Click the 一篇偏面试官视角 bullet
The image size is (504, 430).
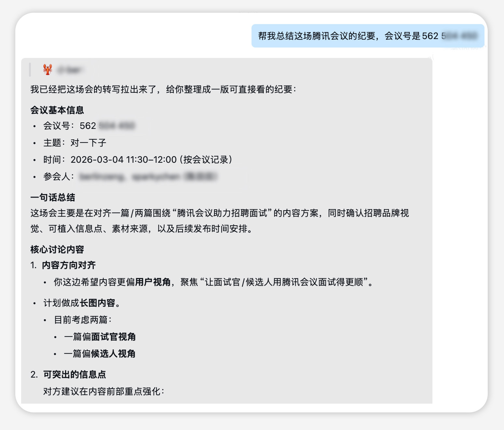100,337
